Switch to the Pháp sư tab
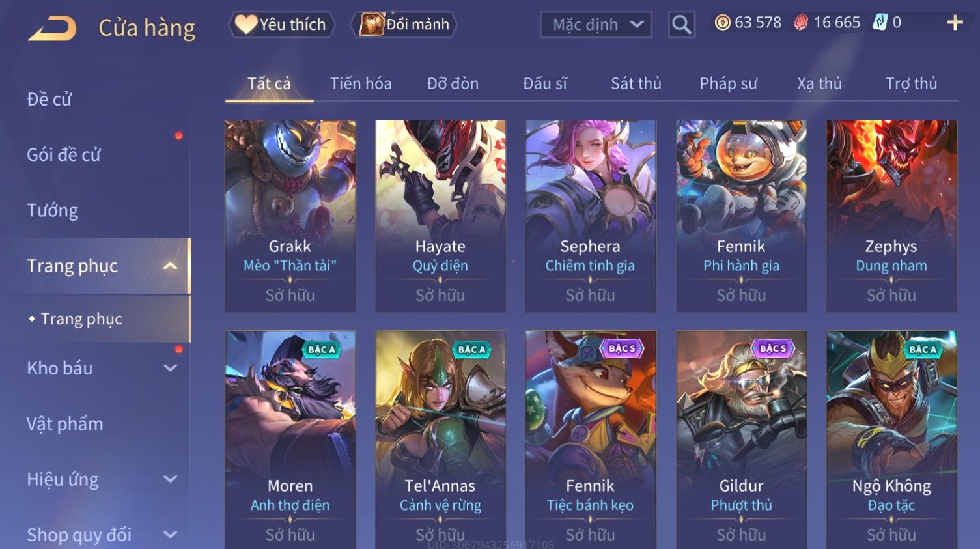Viewport: 980px width, 549px height. point(728,83)
